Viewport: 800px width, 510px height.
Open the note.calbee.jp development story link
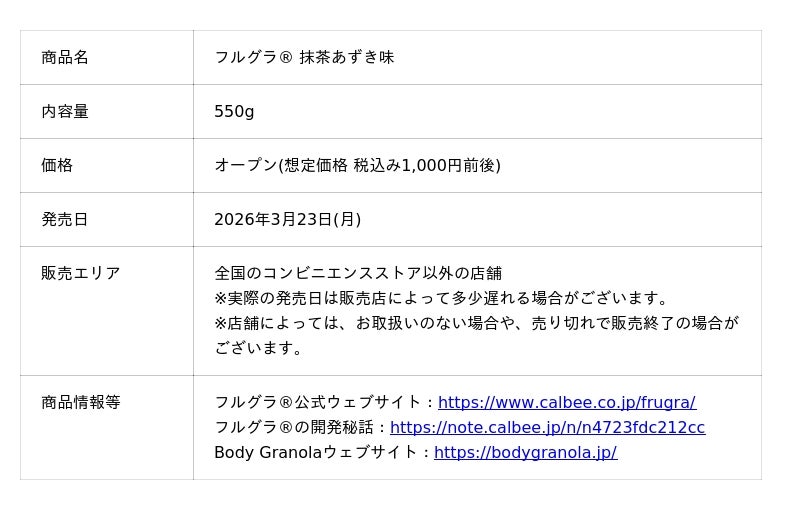(547, 427)
